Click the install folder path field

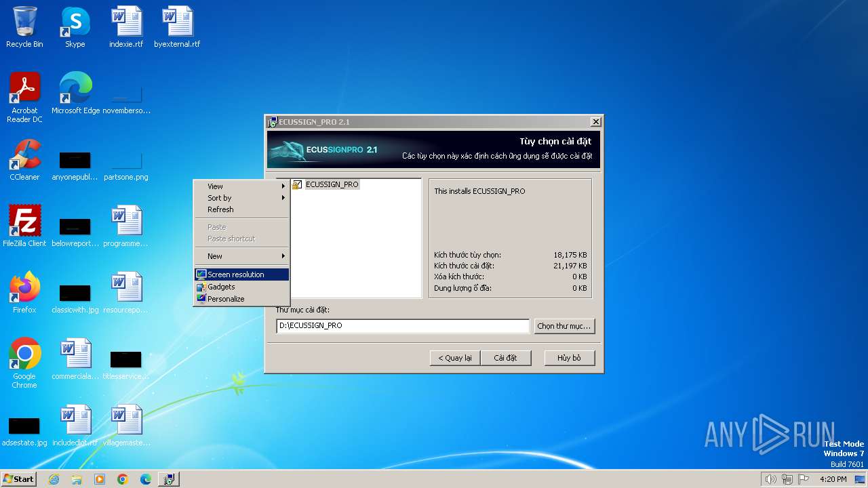(x=403, y=326)
